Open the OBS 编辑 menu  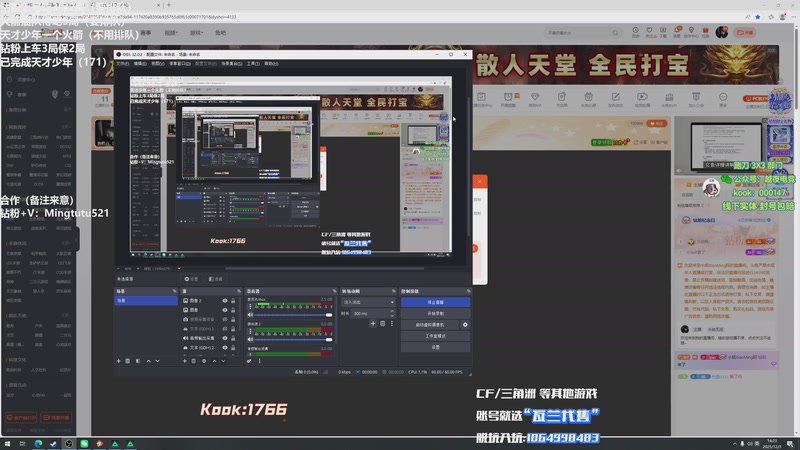click(x=140, y=64)
